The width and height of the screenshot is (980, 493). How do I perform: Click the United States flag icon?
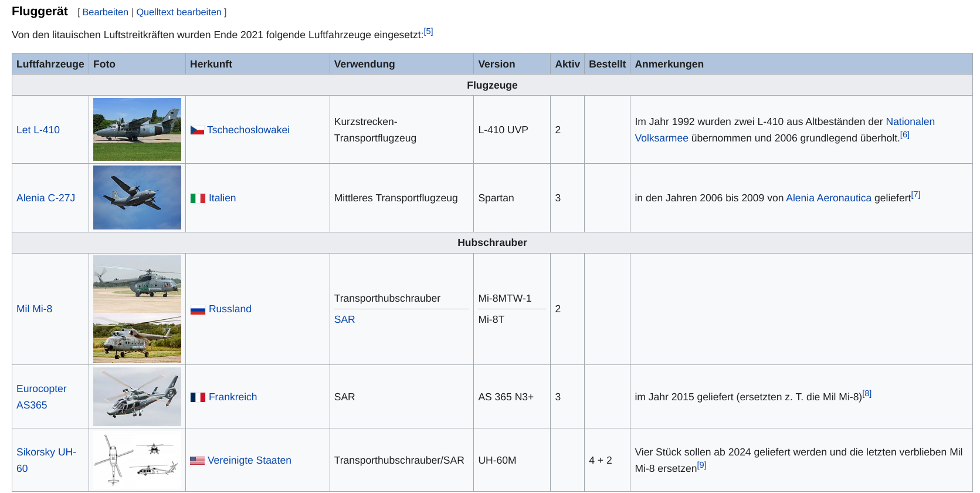pos(197,461)
